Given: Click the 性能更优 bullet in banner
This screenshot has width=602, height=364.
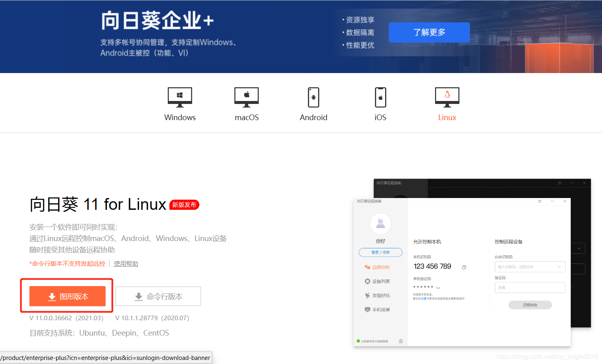Looking at the screenshot, I should [360, 45].
